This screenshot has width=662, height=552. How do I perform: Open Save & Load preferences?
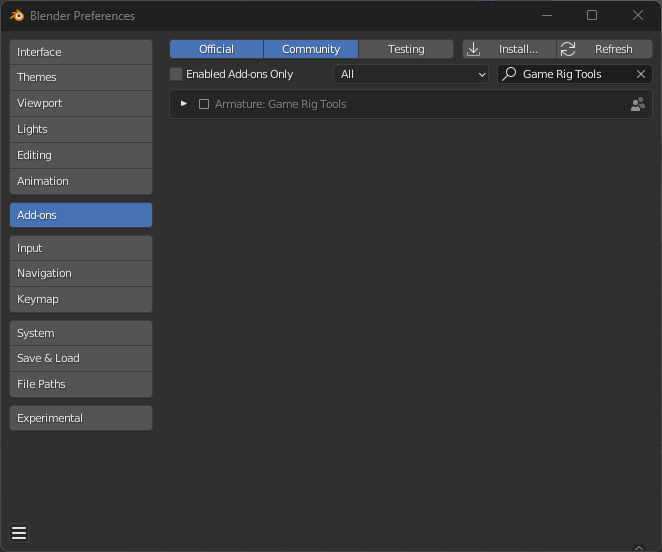(x=81, y=358)
